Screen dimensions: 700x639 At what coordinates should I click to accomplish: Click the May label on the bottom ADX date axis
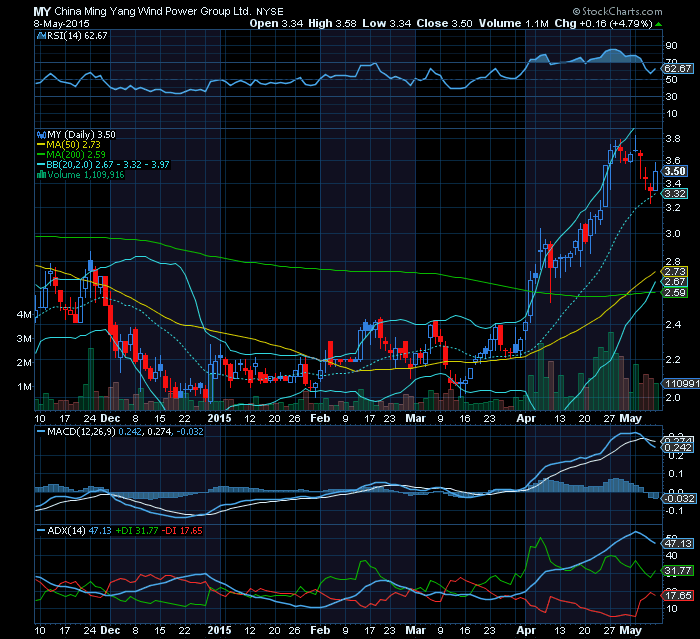[631, 631]
